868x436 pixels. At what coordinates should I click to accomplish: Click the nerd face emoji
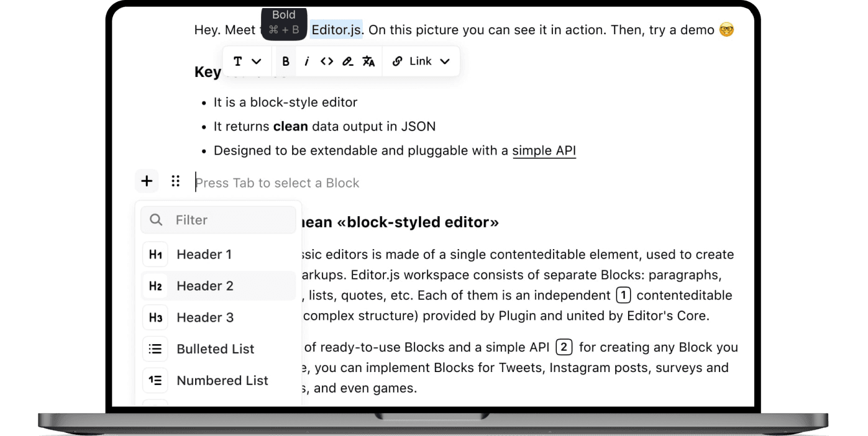(726, 30)
